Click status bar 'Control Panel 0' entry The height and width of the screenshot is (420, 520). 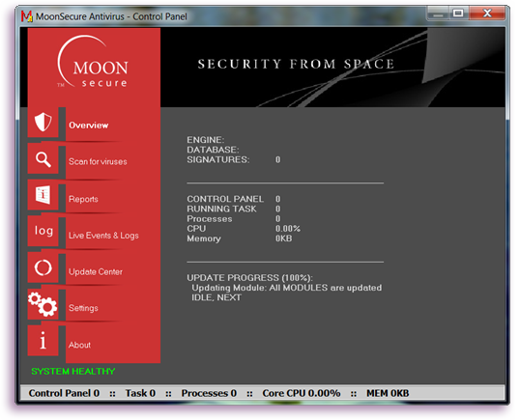[64, 393]
